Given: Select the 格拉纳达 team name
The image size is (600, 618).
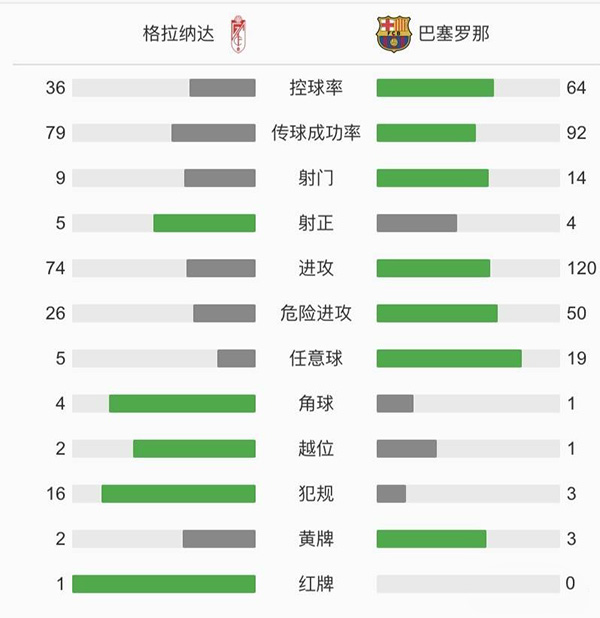Looking at the screenshot, I should (x=178, y=33).
